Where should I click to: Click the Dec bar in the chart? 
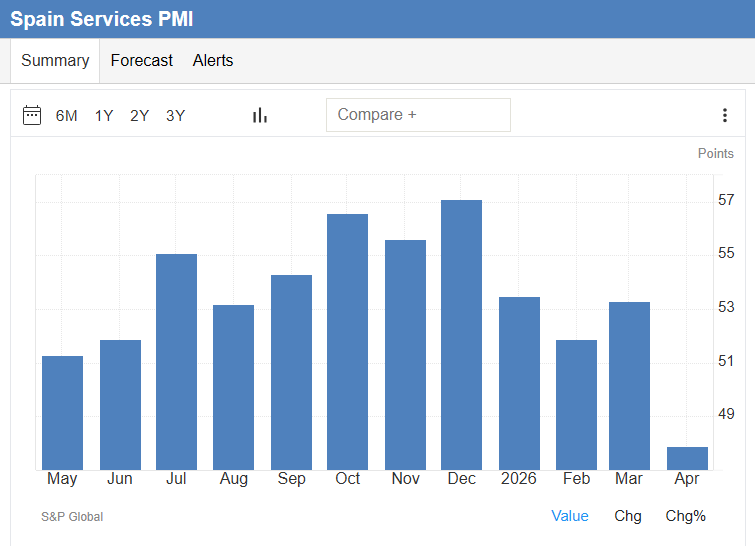pos(461,335)
